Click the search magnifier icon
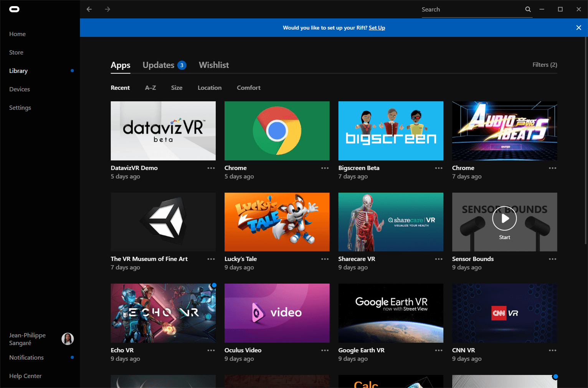The height and width of the screenshot is (388, 588). [528, 9]
